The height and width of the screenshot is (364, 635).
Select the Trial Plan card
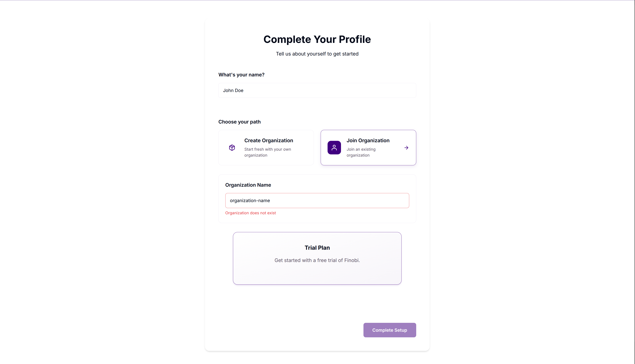coord(317,258)
